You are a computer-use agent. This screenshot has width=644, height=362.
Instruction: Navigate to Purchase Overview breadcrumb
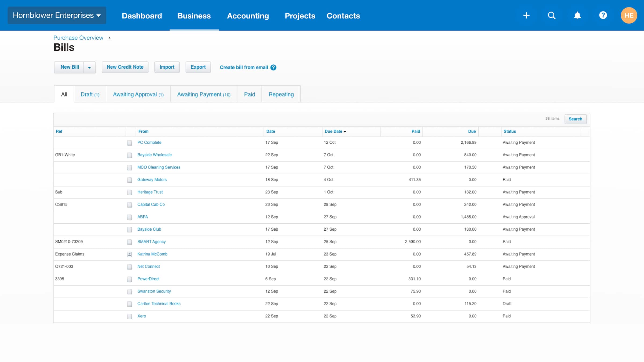click(78, 38)
